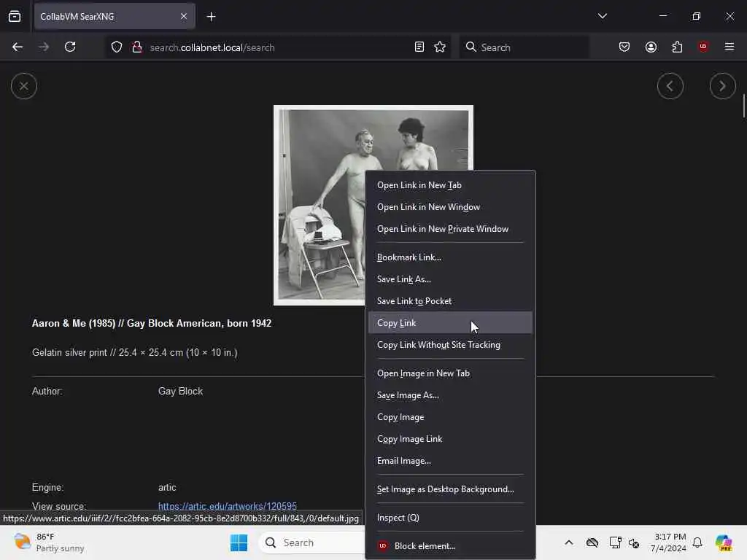Viewport: 747px width, 560px height.
Task: Open uBlock Origin toolbar icon
Action: (x=703, y=47)
